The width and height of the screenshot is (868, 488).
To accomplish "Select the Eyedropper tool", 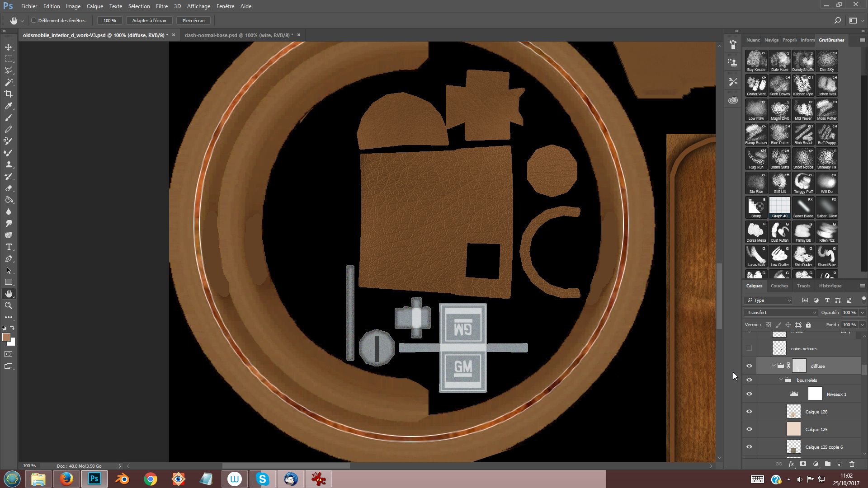I will click(9, 106).
